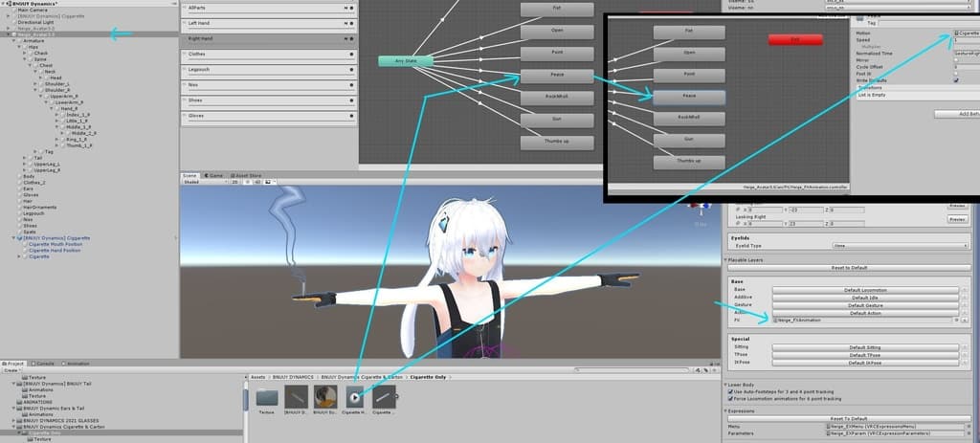The height and width of the screenshot is (443, 980).
Task: Select the round BNUUY avatar image asset
Action: [325, 397]
